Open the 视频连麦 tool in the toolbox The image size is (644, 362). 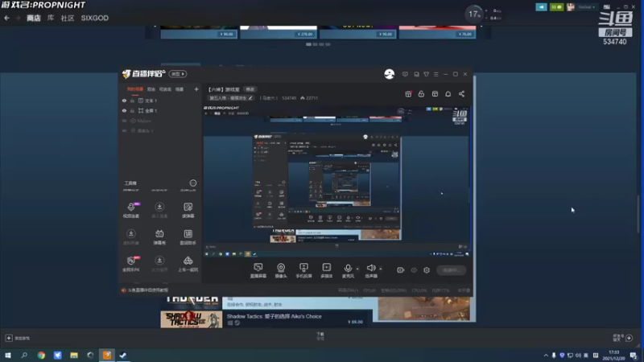[131, 210]
